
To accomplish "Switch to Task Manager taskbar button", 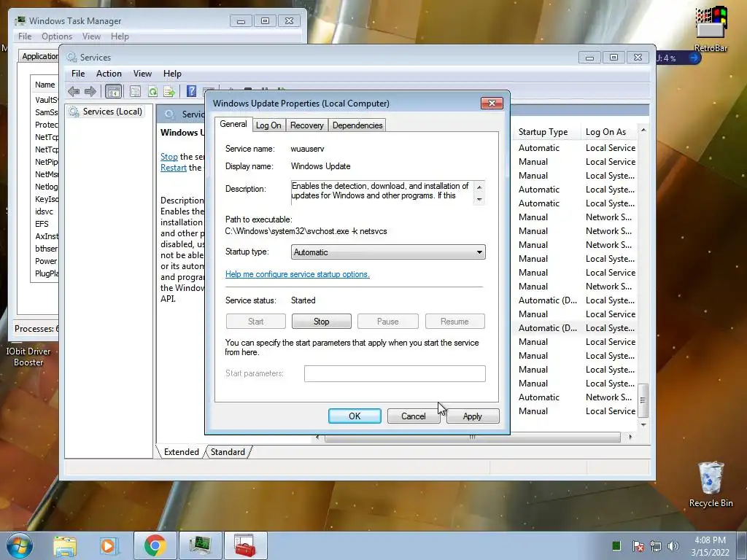I will pos(200,545).
